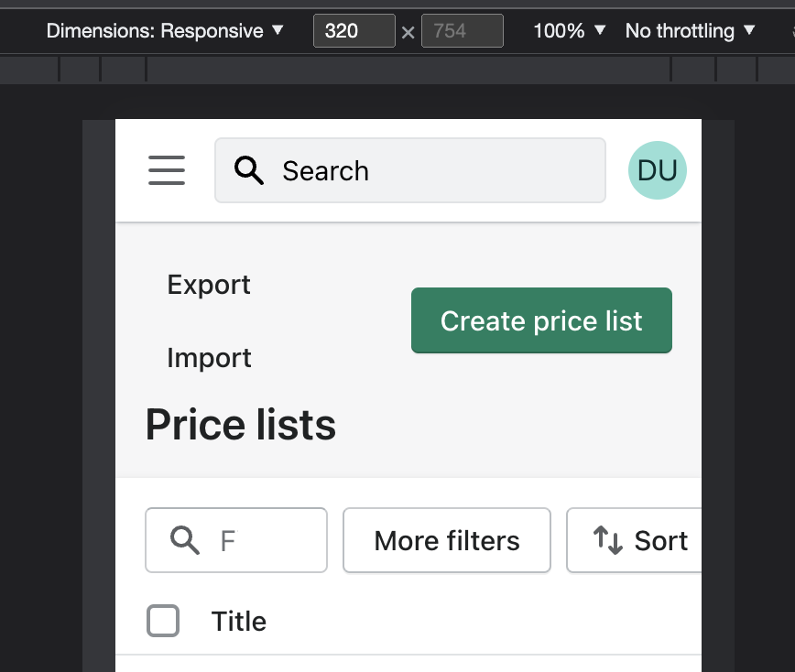
Task: Open the navigation hamburger menu
Action: 166,170
